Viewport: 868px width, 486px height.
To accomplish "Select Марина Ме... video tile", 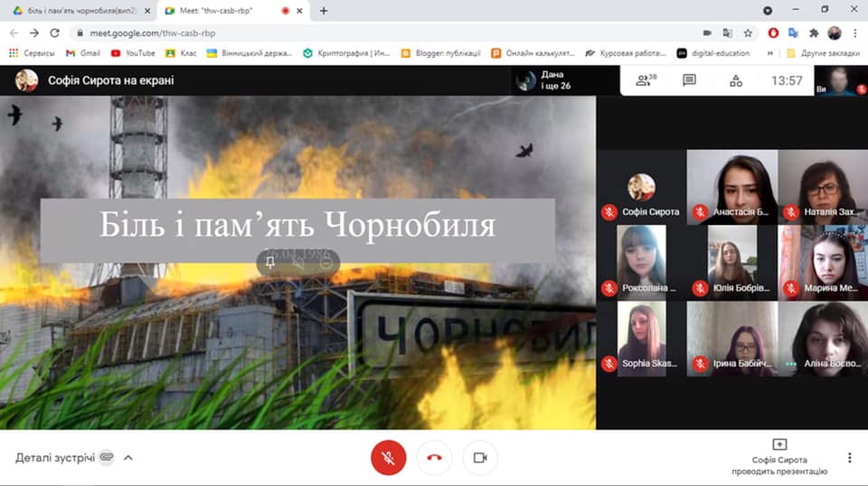I will tap(823, 263).
